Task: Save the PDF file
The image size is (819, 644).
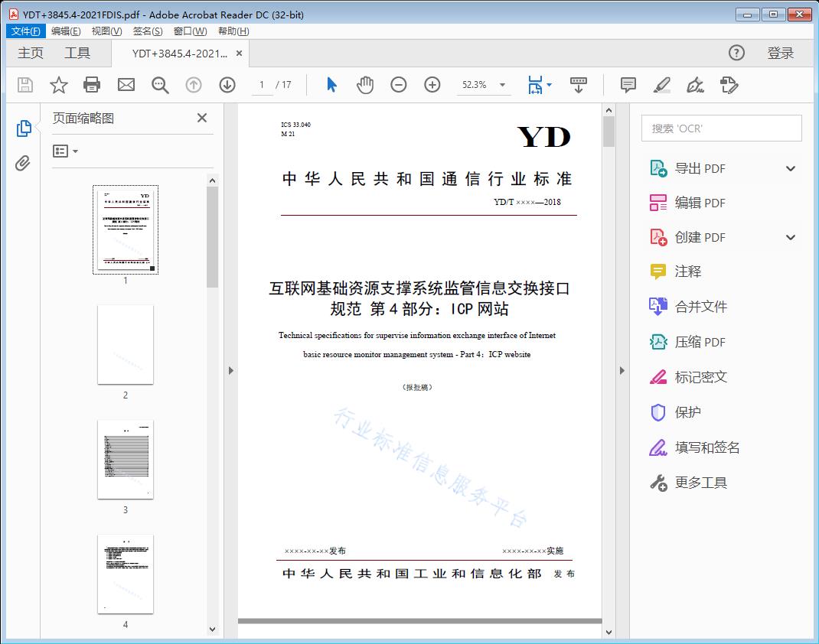Action: [x=24, y=85]
